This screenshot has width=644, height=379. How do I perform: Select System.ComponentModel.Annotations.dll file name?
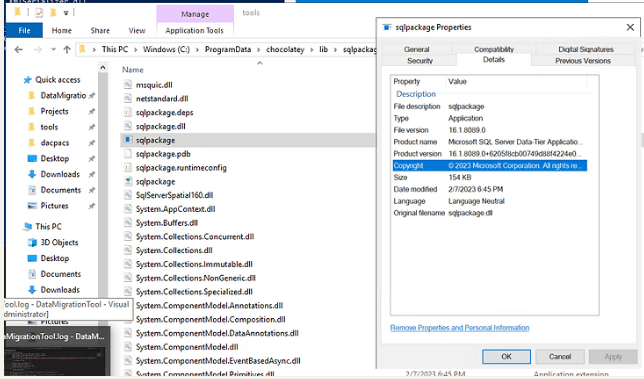[209, 305]
